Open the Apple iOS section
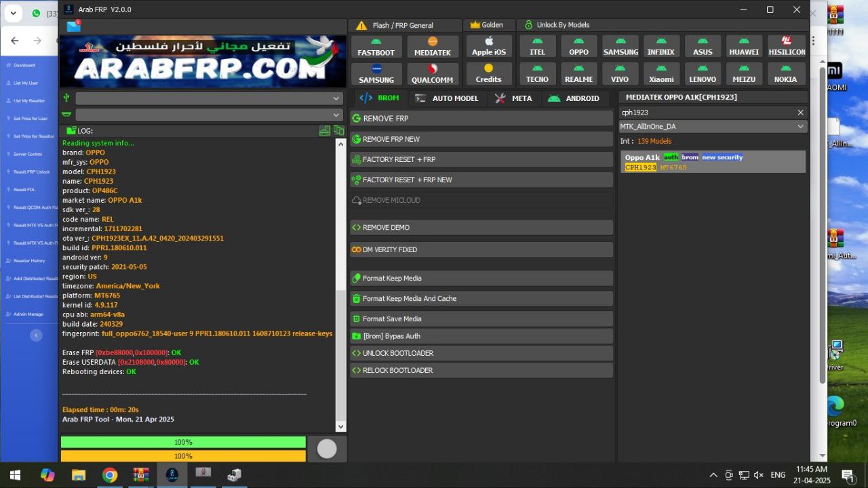Viewport: 868px width, 488px height. click(x=488, y=47)
